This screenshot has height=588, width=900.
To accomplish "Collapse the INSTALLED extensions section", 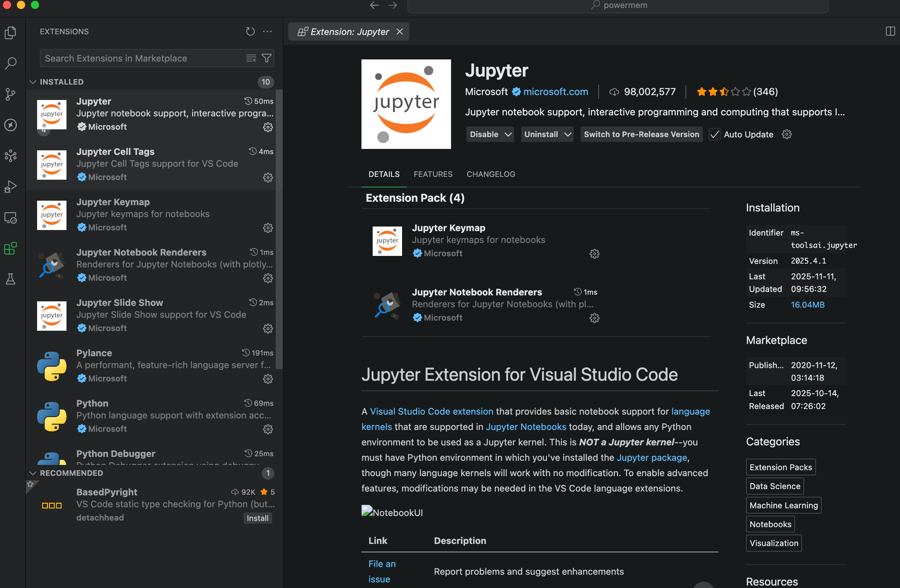I will coord(33,82).
